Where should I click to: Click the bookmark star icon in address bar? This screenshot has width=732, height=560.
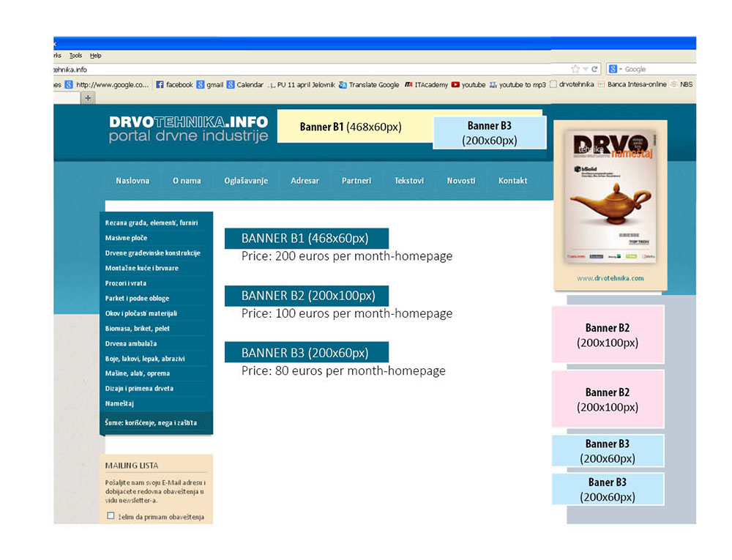(x=575, y=69)
